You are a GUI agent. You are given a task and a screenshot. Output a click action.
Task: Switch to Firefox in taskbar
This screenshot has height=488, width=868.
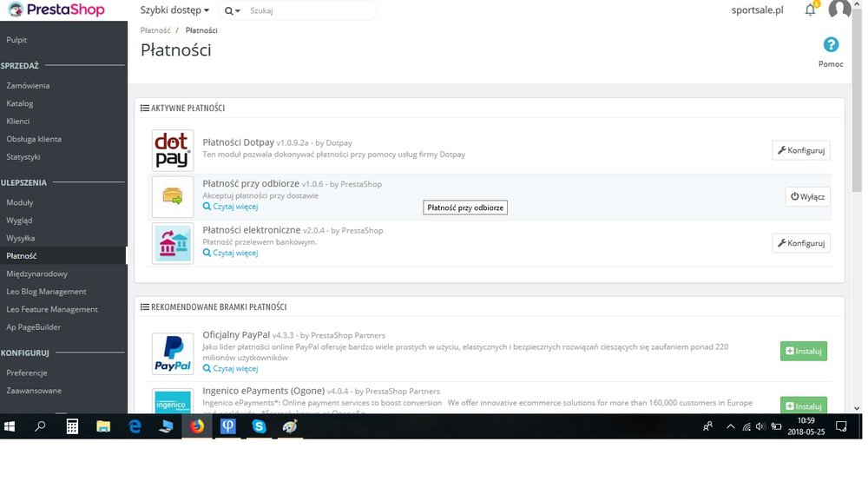tap(197, 426)
